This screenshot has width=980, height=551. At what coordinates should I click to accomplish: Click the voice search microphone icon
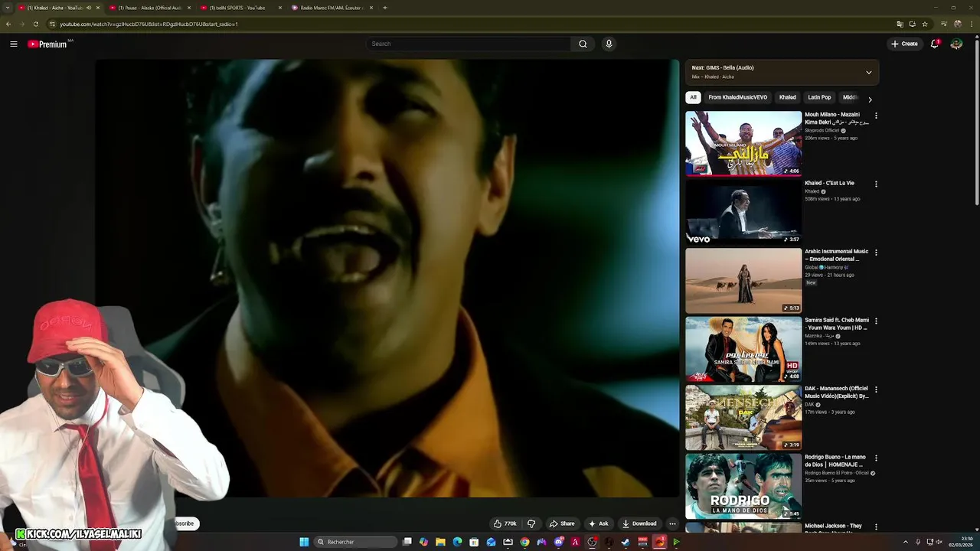point(609,44)
